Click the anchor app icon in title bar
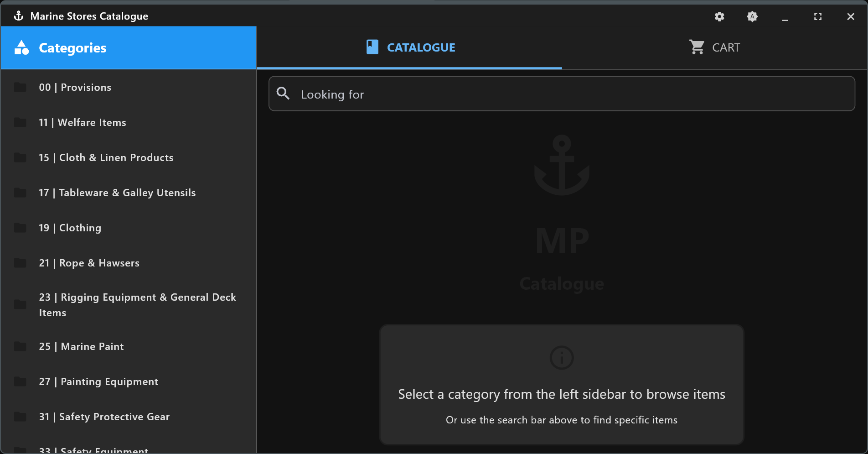The height and width of the screenshot is (454, 868). pos(19,16)
